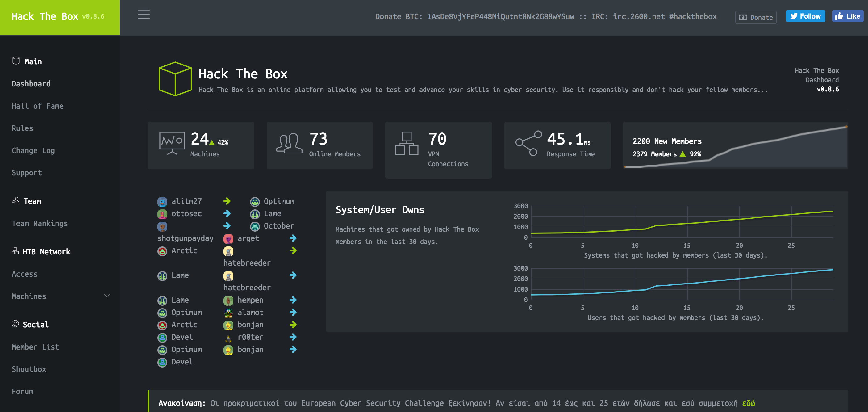Click the October machine icon
The height and width of the screenshot is (412, 868).
click(x=255, y=227)
